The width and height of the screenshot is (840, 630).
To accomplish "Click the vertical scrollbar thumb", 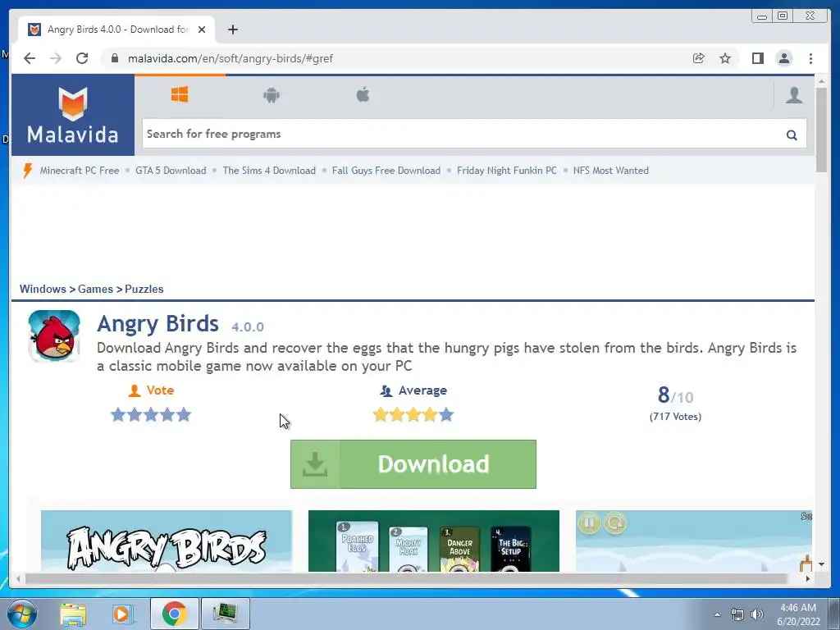I will (820, 130).
